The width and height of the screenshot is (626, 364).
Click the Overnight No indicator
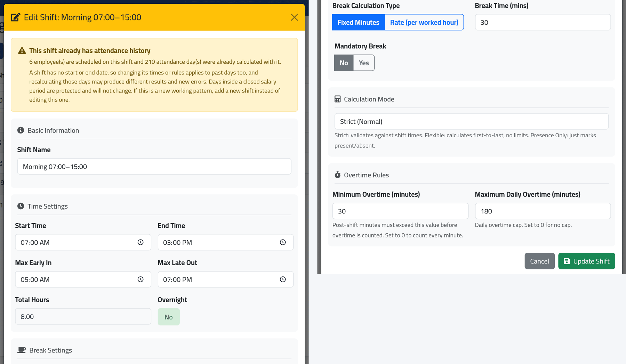(x=169, y=317)
